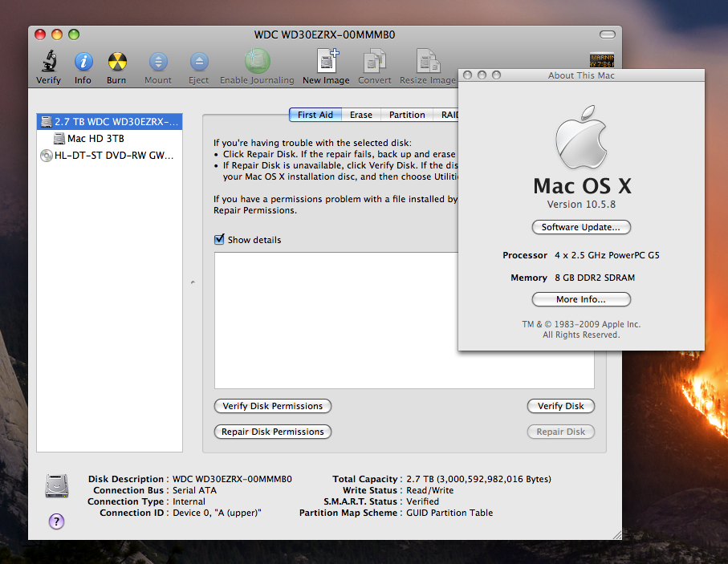Switch to the Erase tab
The height and width of the screenshot is (564, 728).
[361, 115]
